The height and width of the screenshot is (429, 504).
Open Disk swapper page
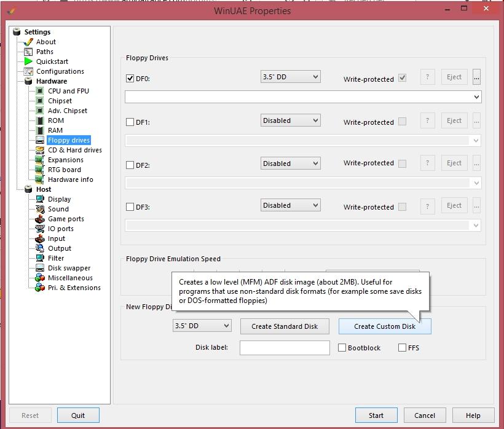[x=69, y=268]
